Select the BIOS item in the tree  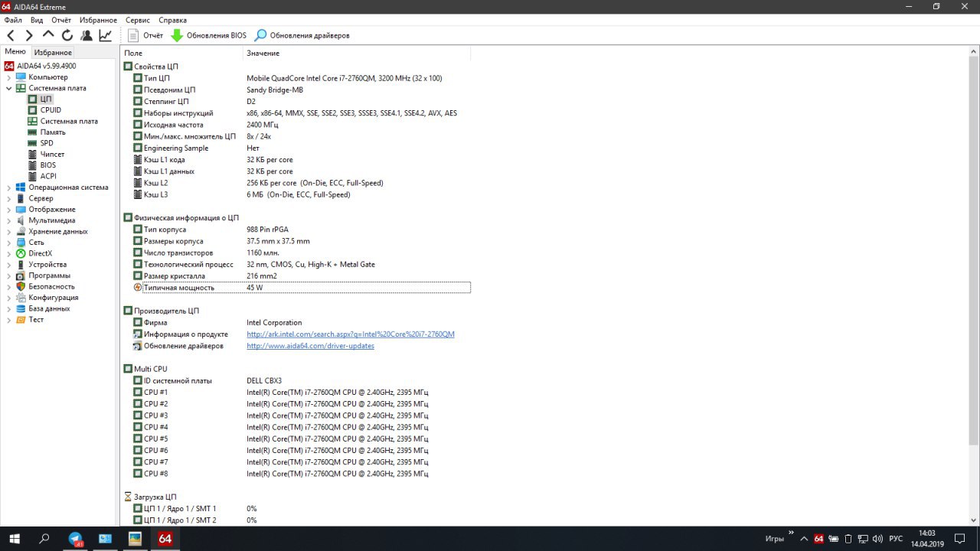[48, 165]
